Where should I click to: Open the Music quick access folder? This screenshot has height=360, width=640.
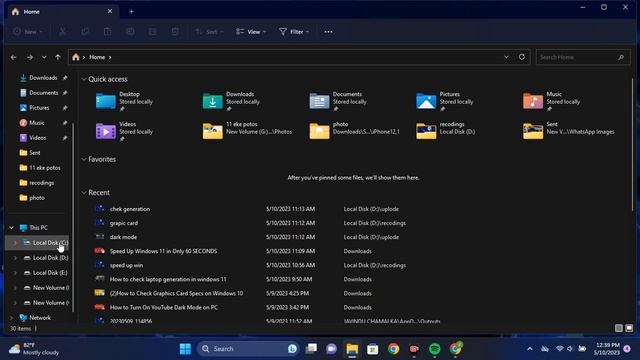point(551,101)
